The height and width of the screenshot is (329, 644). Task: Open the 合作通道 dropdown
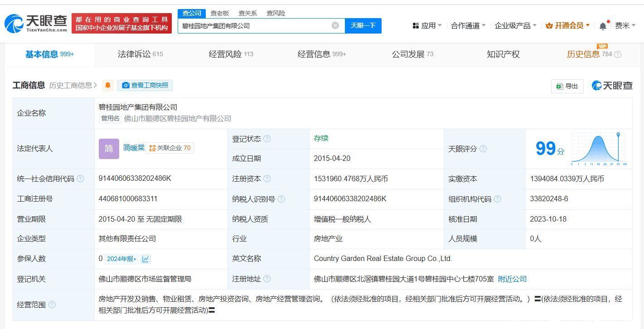point(468,26)
